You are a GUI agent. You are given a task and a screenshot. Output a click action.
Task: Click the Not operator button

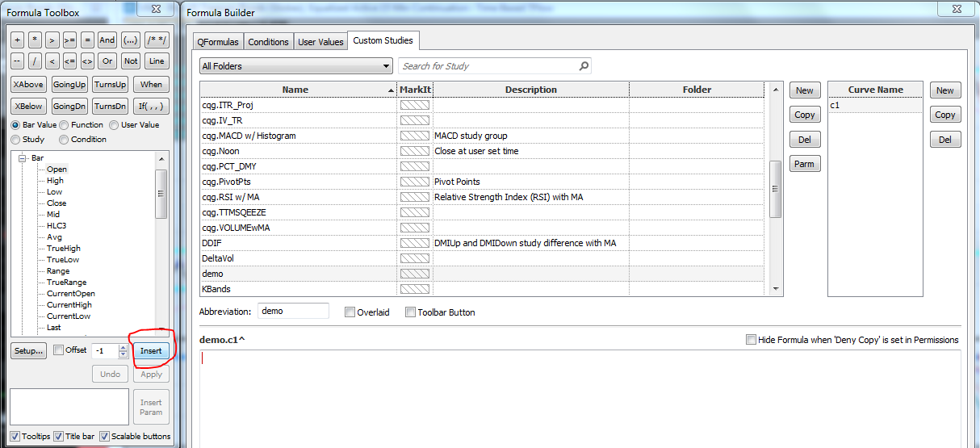pyautogui.click(x=131, y=61)
